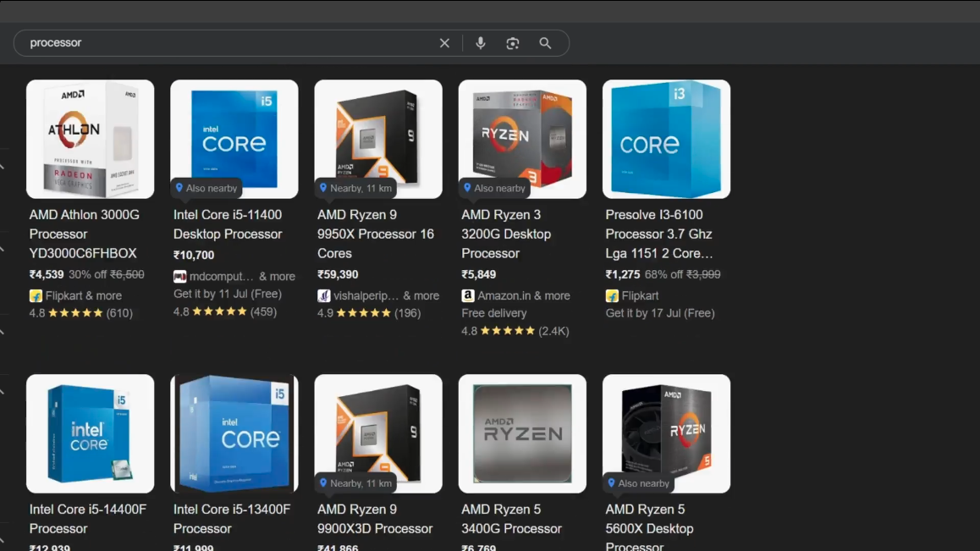980x551 pixels.
Task: Click 4.8 star rating (2.4K) for Ryzen 3
Action: tap(515, 331)
